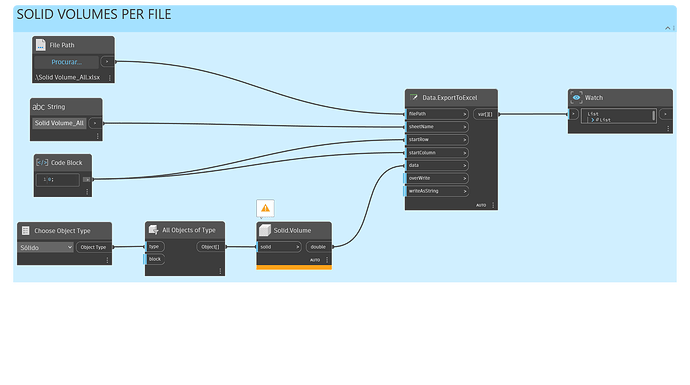Viewport: 690px width, 385px height.
Task: Click the Solid.Volume cube icon
Action: pyautogui.click(x=264, y=230)
